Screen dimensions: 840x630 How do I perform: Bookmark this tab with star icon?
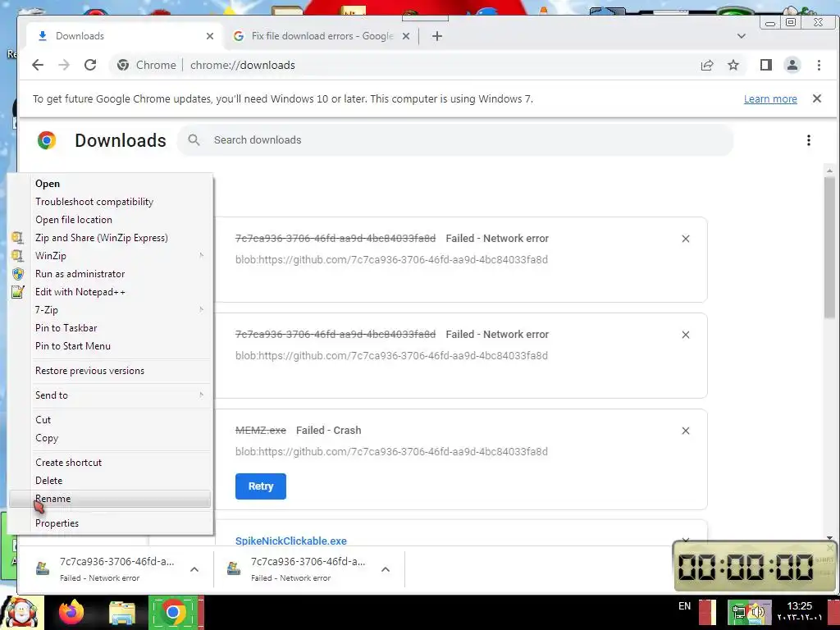point(733,65)
